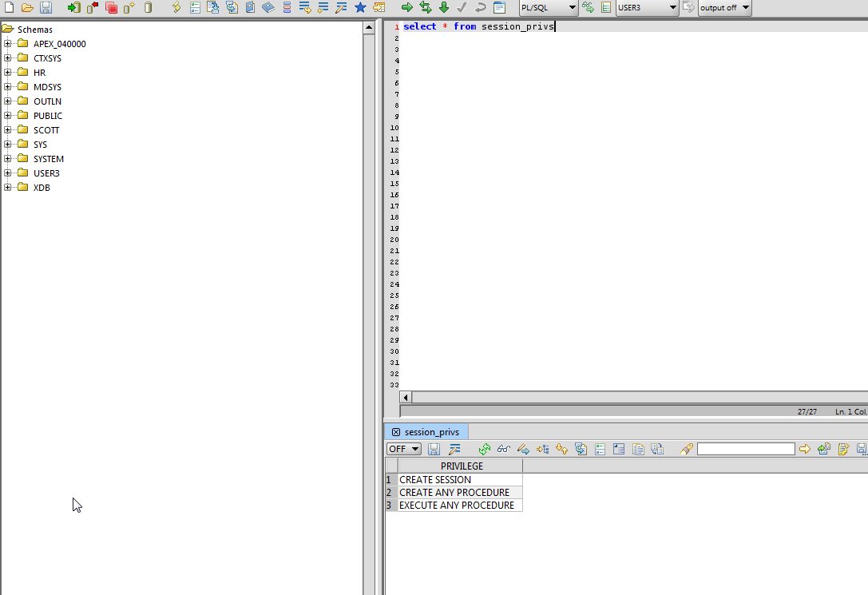Expand the SYS schema node
The width and height of the screenshot is (868, 595).
[8, 144]
